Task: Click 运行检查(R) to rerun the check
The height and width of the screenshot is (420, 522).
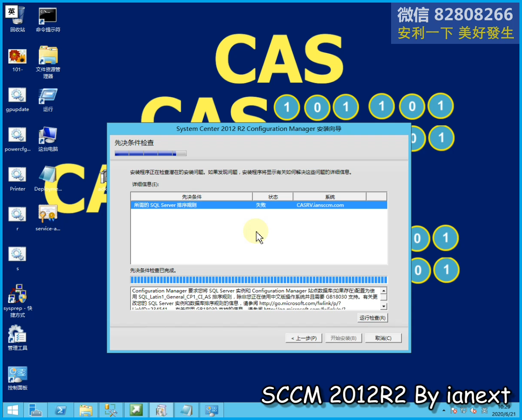Action: click(x=373, y=318)
